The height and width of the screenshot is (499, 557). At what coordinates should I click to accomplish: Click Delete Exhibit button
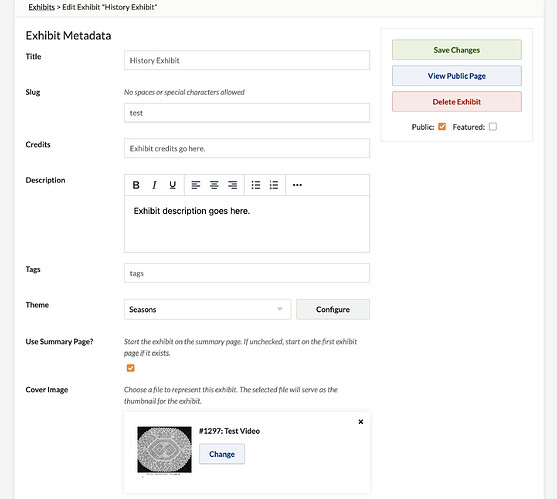pos(457,102)
